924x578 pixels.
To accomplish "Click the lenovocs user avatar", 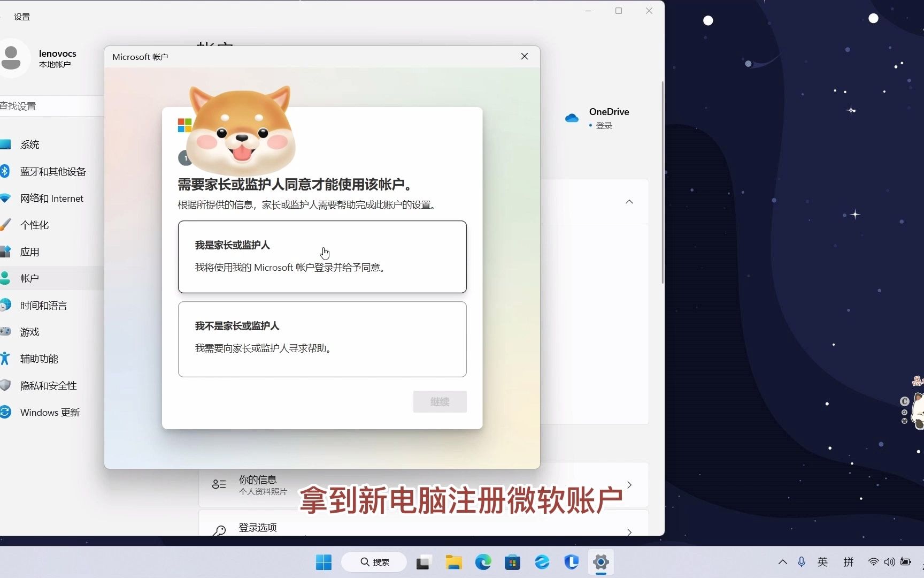I will (x=11, y=58).
